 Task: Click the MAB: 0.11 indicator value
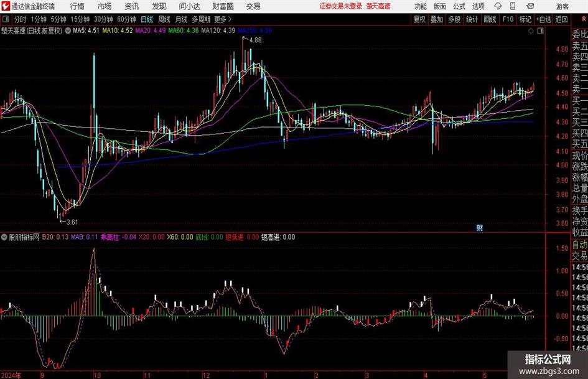(x=85, y=237)
